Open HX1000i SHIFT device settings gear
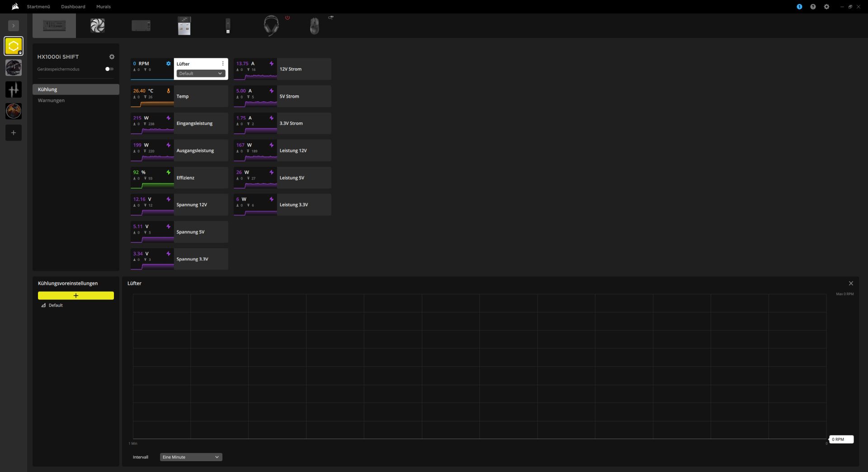This screenshot has height=472, width=868. point(112,57)
